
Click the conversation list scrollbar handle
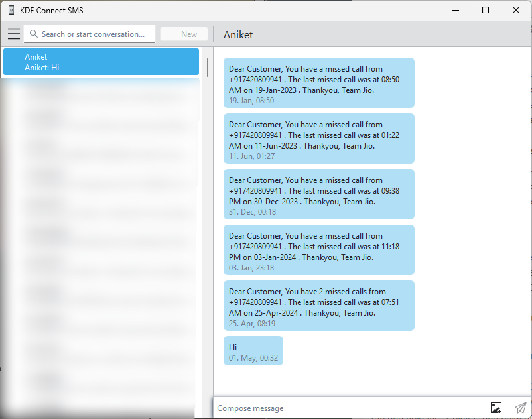coord(208,67)
